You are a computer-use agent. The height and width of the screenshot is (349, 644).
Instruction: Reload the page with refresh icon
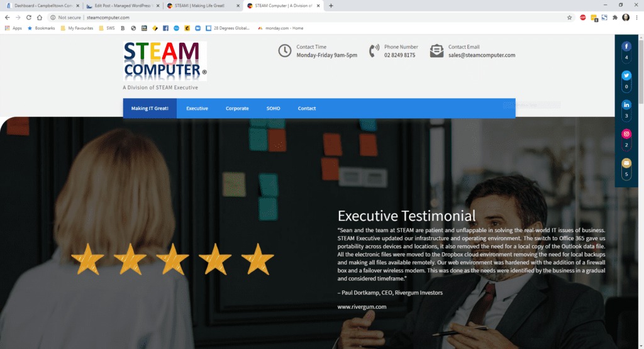pos(29,18)
